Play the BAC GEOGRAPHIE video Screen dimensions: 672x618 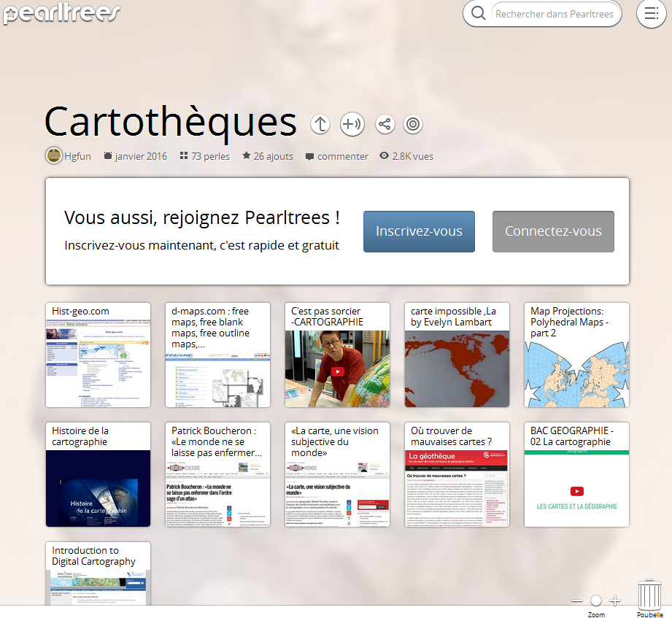click(x=577, y=491)
